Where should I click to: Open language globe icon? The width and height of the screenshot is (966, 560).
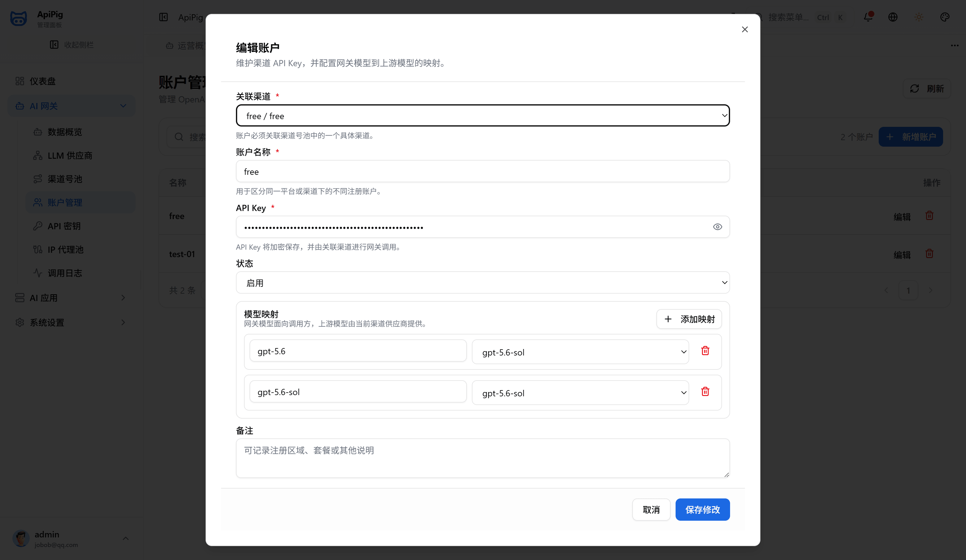pos(893,17)
